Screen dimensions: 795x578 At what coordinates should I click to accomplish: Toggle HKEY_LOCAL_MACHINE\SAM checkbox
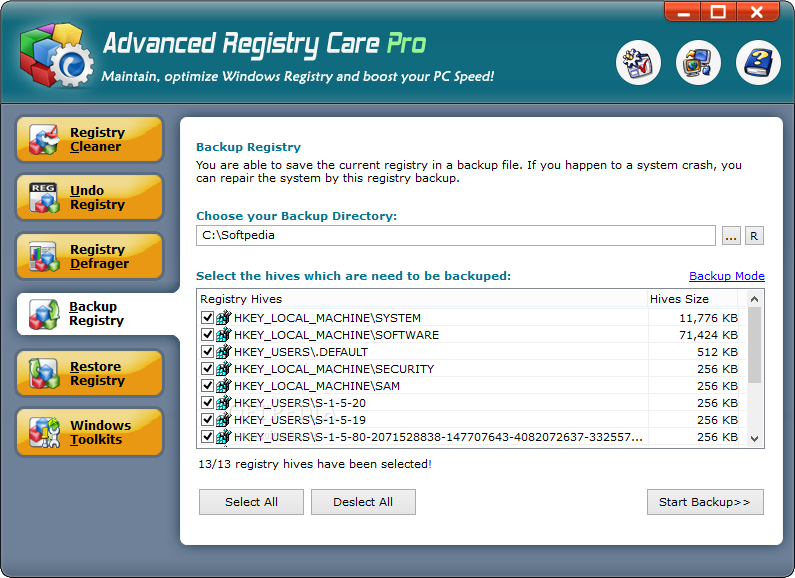click(x=207, y=385)
